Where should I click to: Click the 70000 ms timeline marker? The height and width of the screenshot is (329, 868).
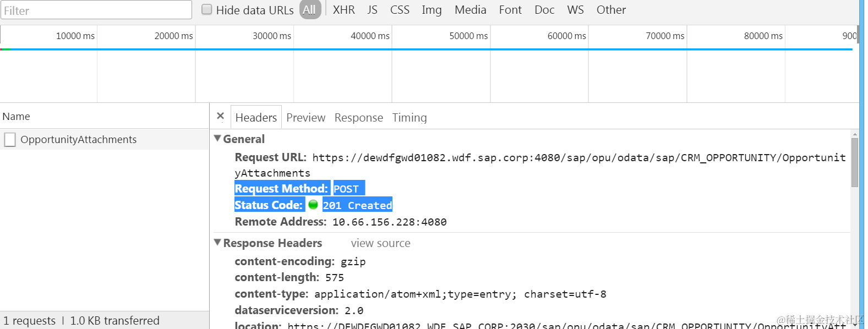pyautogui.click(x=665, y=36)
